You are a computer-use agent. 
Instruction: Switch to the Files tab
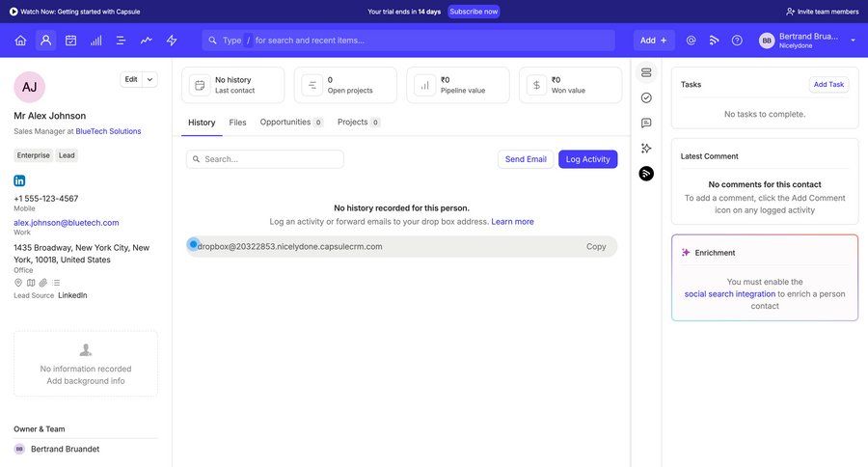pos(237,123)
